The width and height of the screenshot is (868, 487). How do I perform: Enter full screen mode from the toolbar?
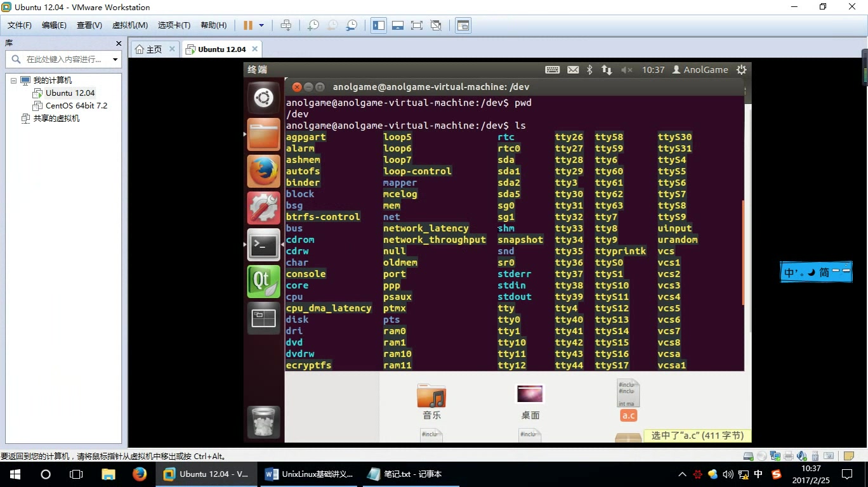[416, 25]
